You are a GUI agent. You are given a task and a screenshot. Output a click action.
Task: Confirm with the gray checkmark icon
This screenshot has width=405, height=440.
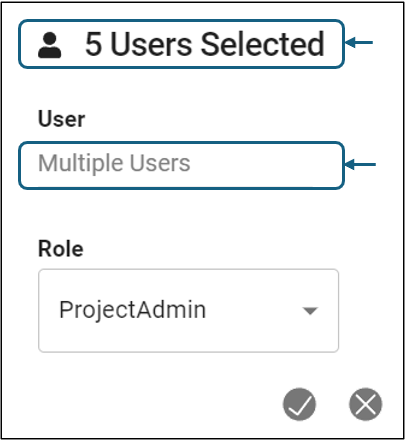[x=299, y=404]
